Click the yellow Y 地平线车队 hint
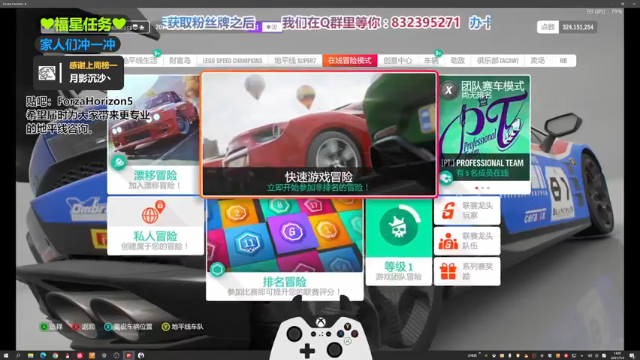The height and width of the screenshot is (360, 640). [x=182, y=327]
